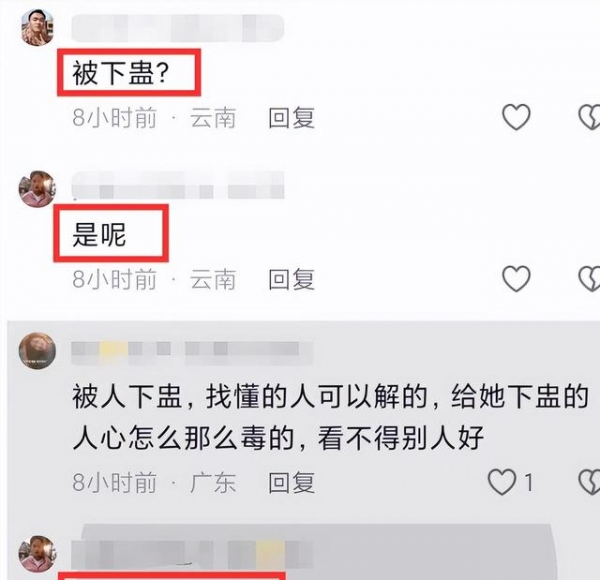The image size is (600, 580).
Task: Reply to the Guangdong comment
Action: click(x=291, y=482)
